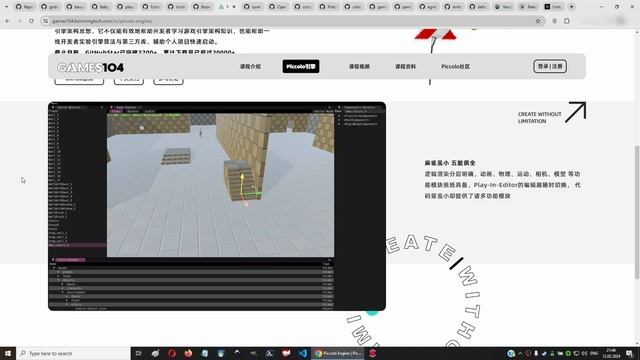Screen dimensions: 640x360
Task: Launch Firefox from the taskbar
Action: 188,353
